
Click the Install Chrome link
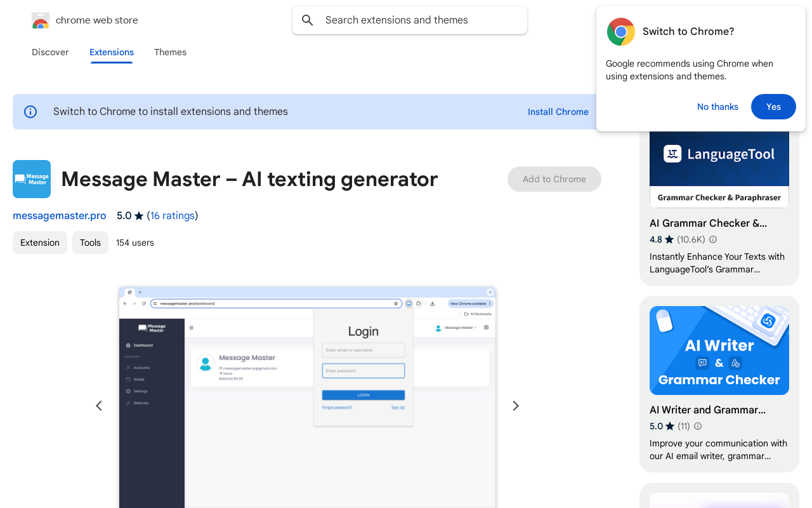tap(558, 112)
